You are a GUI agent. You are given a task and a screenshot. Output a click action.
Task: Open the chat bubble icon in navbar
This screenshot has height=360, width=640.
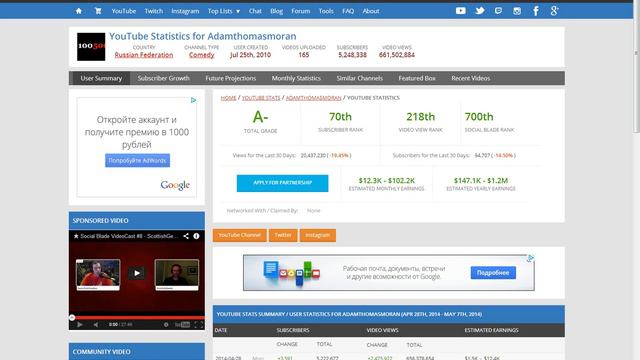coord(498,11)
